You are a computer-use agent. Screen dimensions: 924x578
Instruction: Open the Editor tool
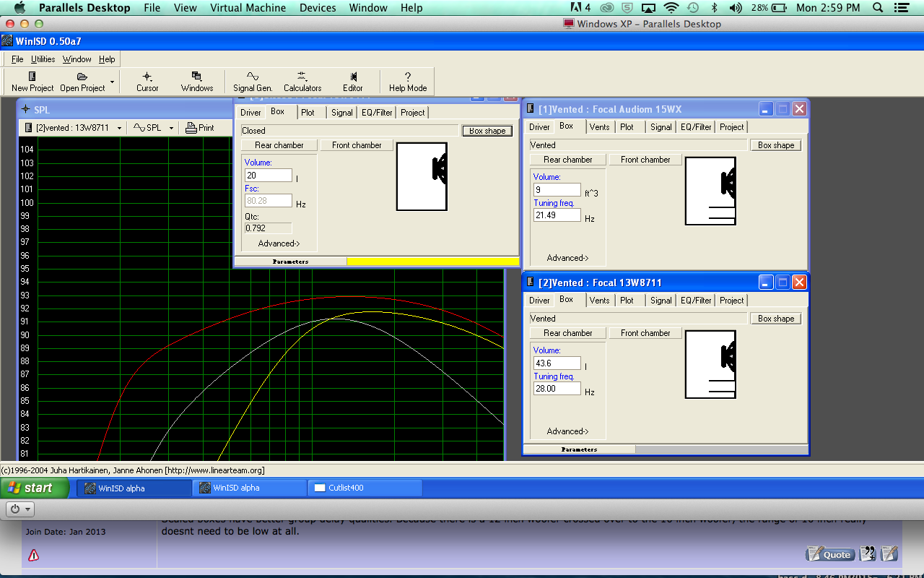[353, 82]
